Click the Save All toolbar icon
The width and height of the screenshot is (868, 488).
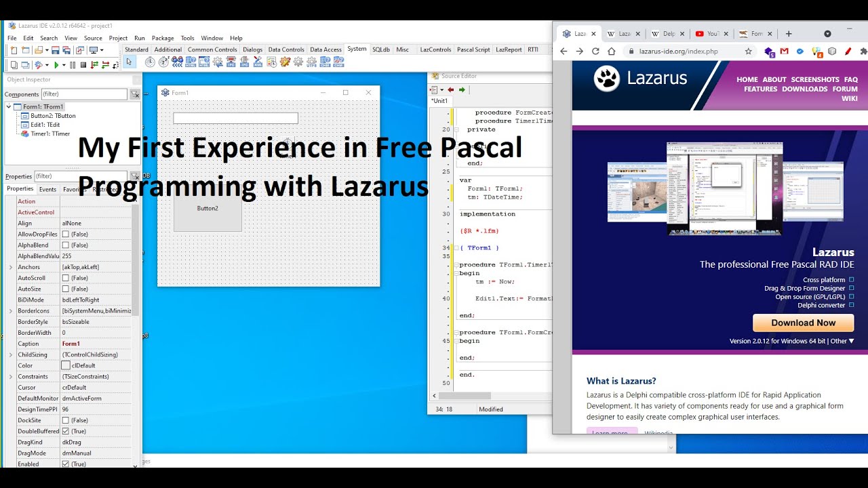66,50
